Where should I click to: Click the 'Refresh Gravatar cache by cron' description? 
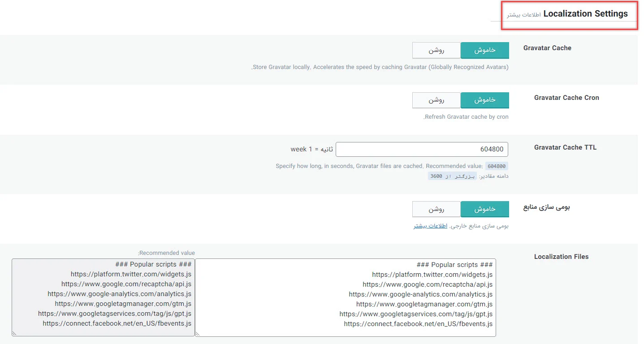click(466, 117)
